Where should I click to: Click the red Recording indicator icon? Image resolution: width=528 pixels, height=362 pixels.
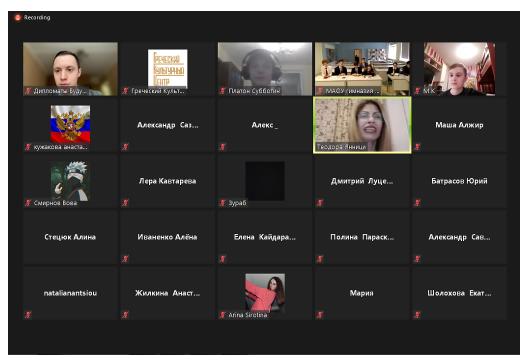point(18,18)
